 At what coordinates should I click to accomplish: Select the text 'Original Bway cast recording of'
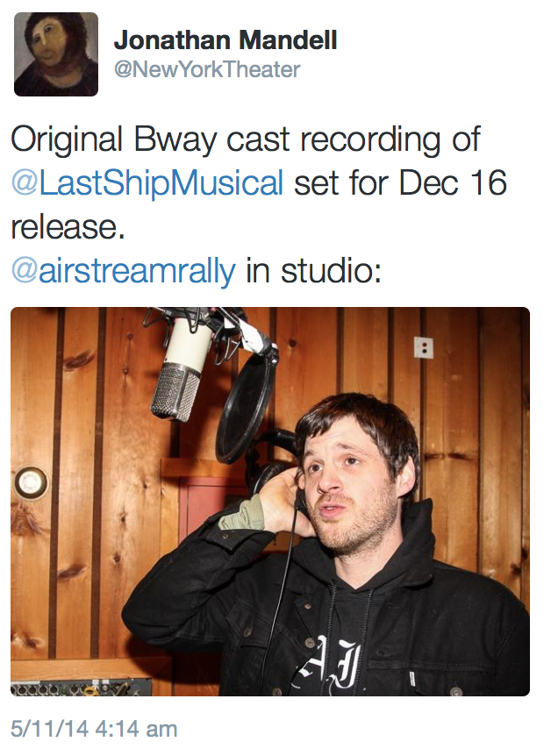pos(246,139)
